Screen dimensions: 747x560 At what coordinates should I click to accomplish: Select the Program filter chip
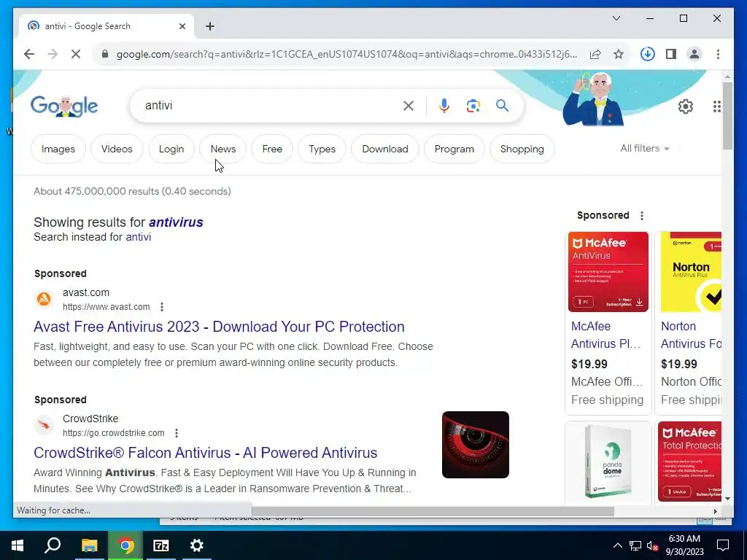coord(454,149)
